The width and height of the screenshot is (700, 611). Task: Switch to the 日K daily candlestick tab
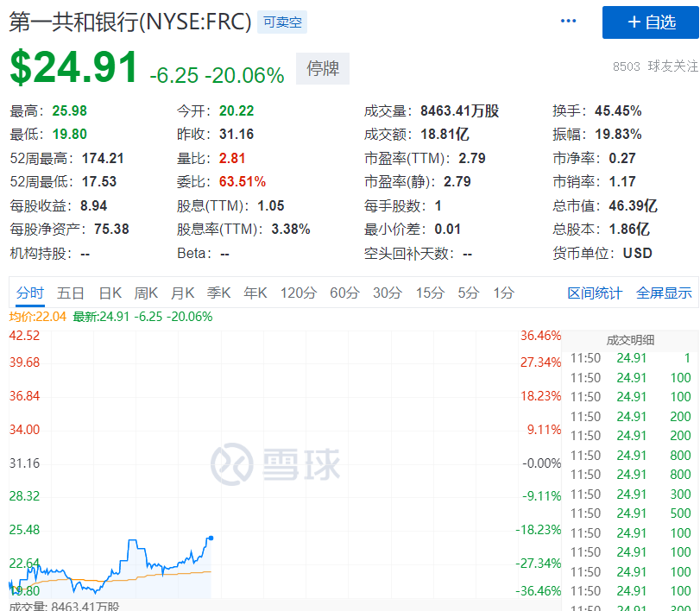(110, 293)
